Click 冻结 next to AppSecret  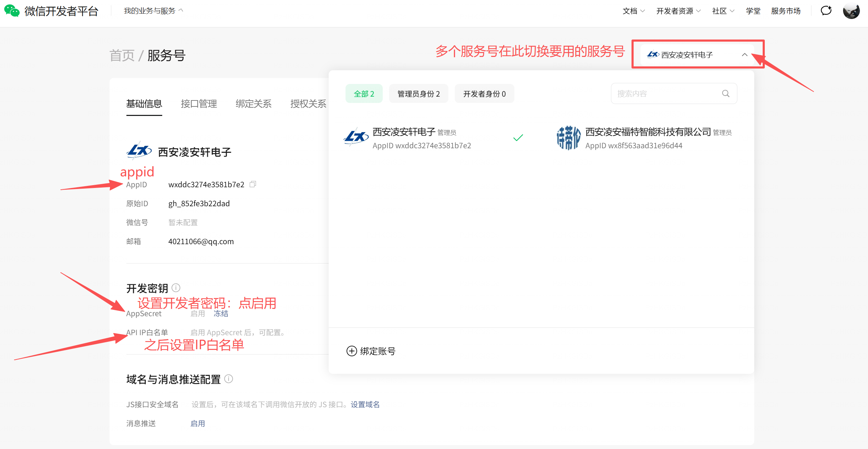pyautogui.click(x=221, y=313)
